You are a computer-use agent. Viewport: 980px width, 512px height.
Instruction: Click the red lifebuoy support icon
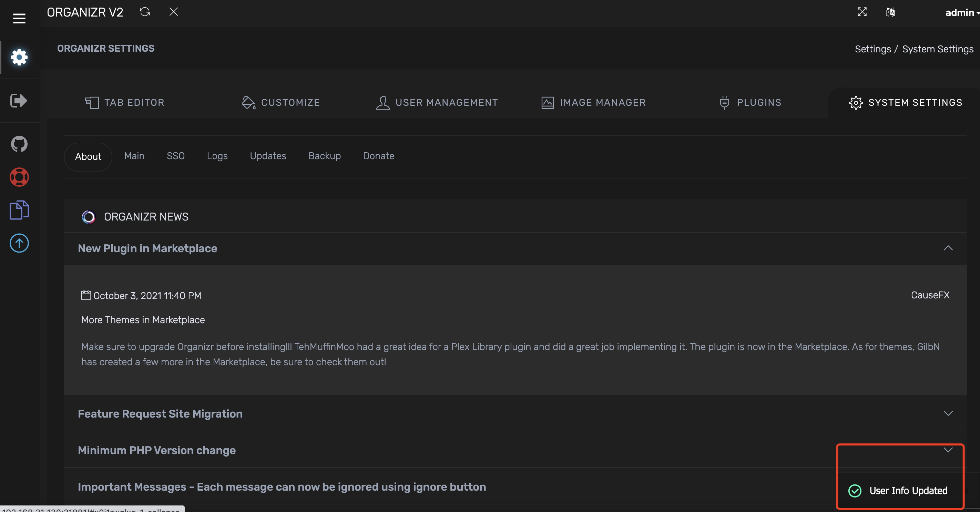coord(19,177)
